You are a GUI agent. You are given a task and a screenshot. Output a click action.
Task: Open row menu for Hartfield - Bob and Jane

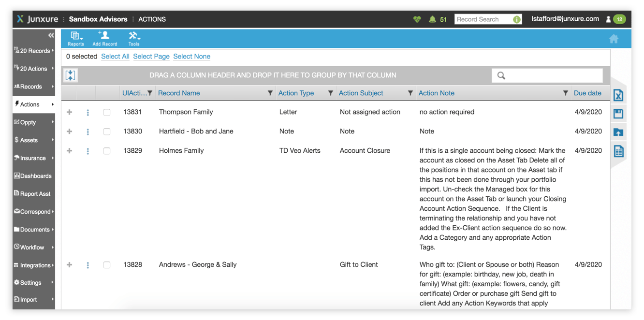pos(88,131)
